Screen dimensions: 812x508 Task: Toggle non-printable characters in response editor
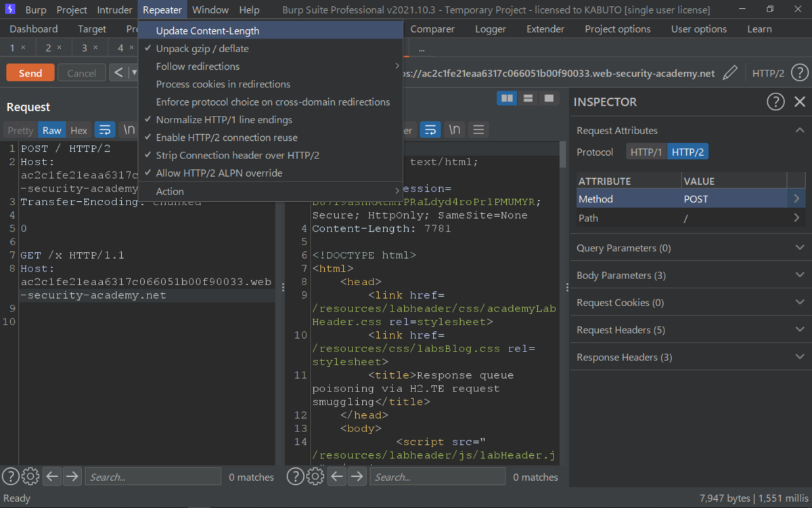pyautogui.click(x=455, y=130)
